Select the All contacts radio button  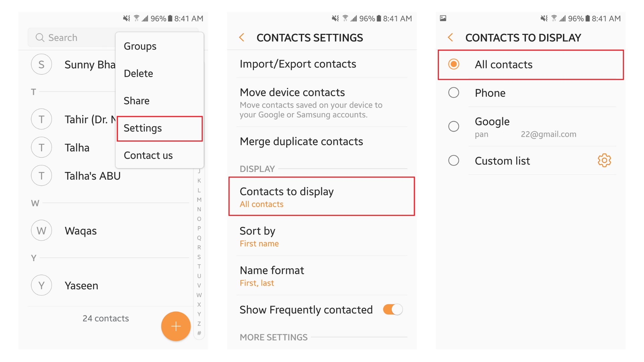(x=455, y=65)
